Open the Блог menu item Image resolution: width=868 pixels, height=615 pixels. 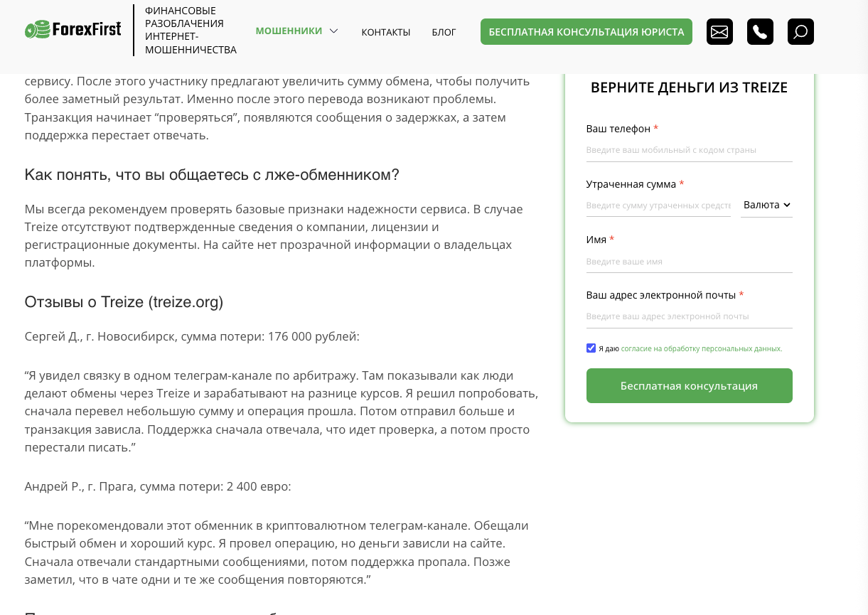click(x=444, y=32)
